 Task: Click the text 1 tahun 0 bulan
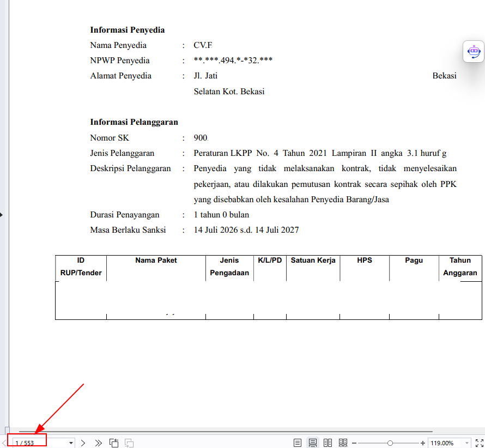coord(221,215)
